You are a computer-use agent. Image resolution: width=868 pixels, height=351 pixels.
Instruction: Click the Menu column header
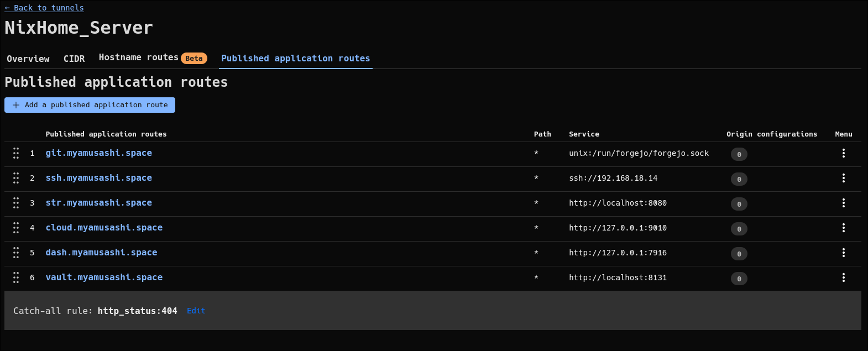[x=843, y=134]
